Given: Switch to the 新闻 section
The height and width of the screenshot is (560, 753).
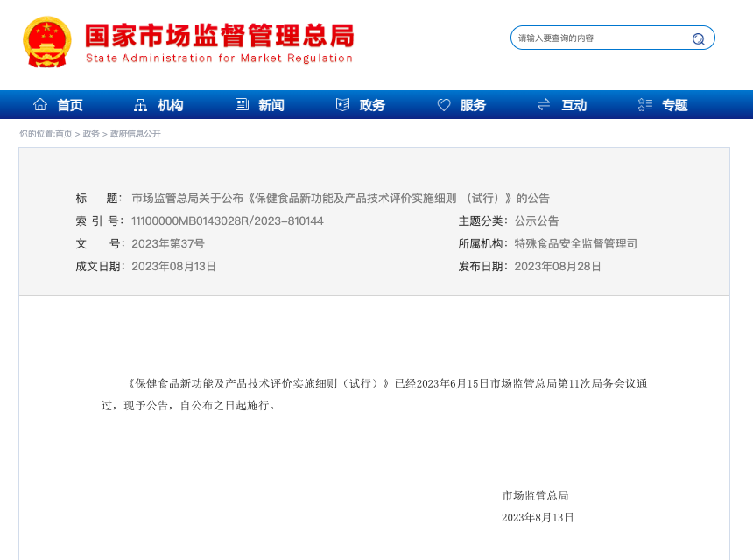Looking at the screenshot, I should click(271, 105).
